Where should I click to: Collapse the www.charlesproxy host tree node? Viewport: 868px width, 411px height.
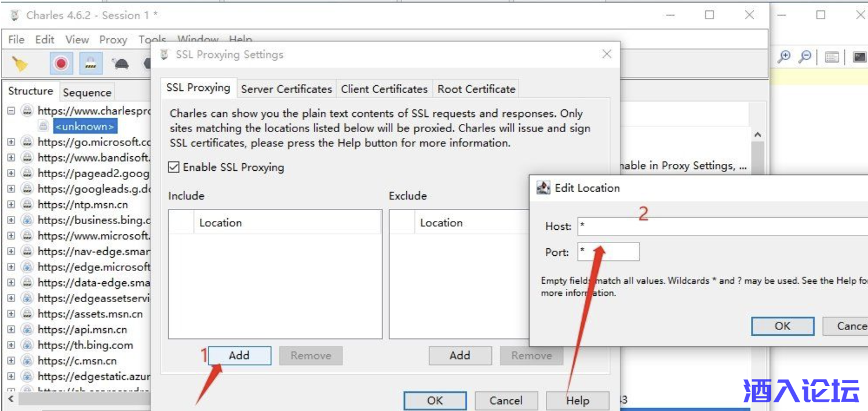click(11, 111)
